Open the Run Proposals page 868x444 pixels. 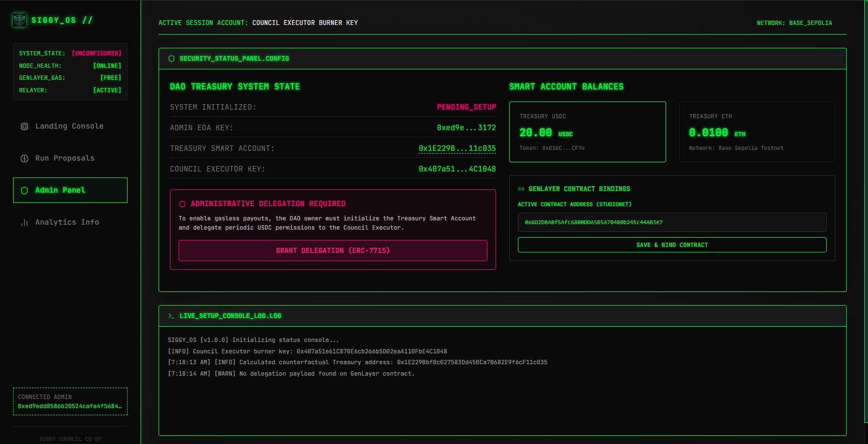click(x=70, y=158)
